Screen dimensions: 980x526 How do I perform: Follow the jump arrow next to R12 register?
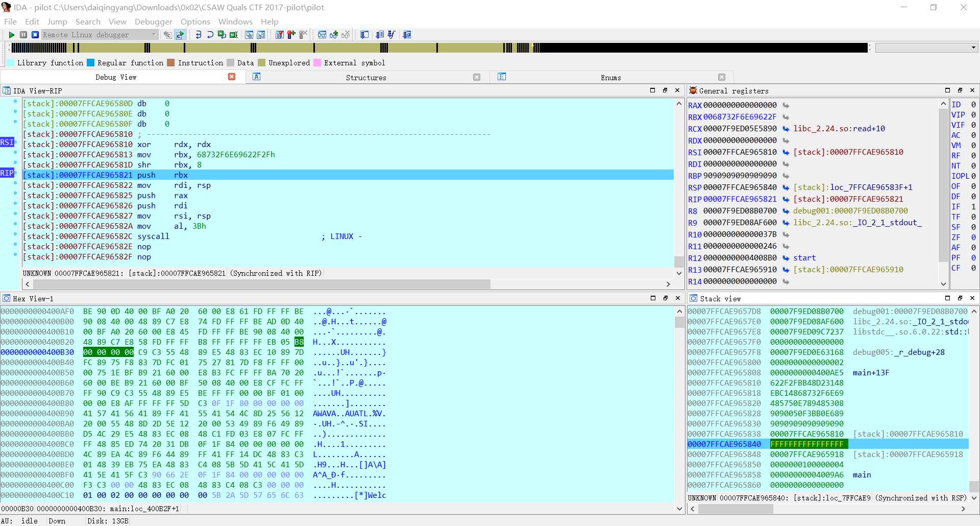pyautogui.click(x=786, y=258)
